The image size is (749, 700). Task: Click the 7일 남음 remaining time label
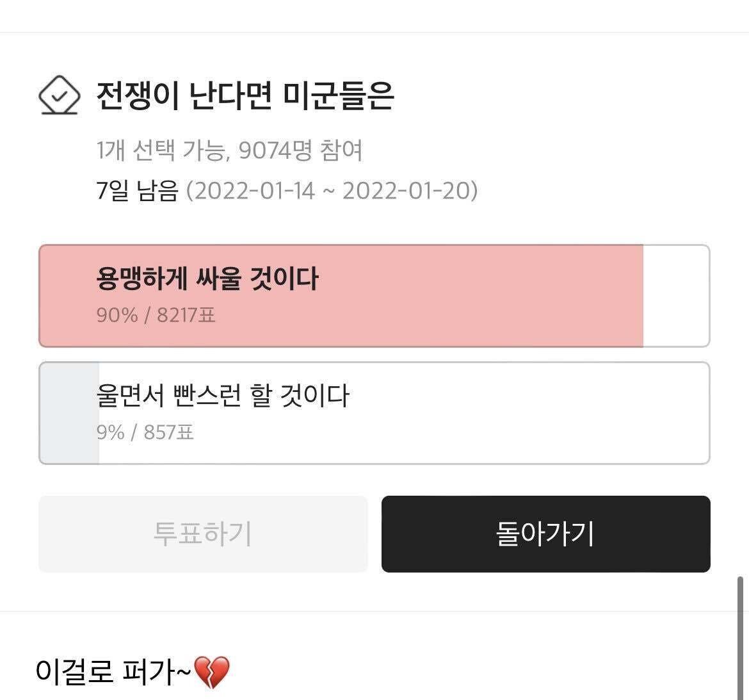(136, 191)
